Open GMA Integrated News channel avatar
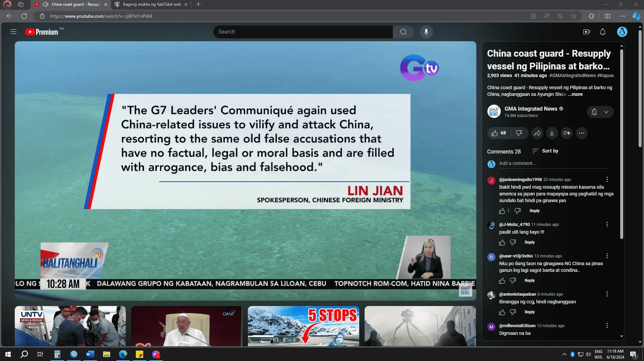Screen dimensions: 644x361 (494, 112)
